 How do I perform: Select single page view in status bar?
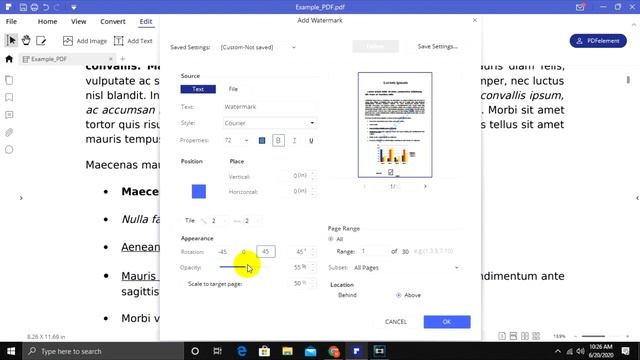[x=502, y=336]
